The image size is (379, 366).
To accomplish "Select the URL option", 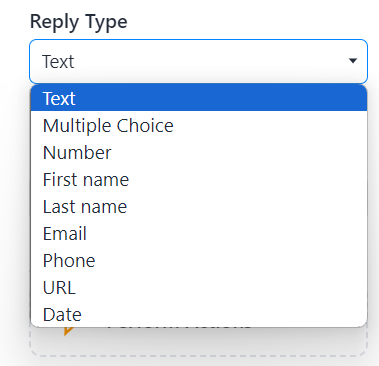I will (199, 288).
